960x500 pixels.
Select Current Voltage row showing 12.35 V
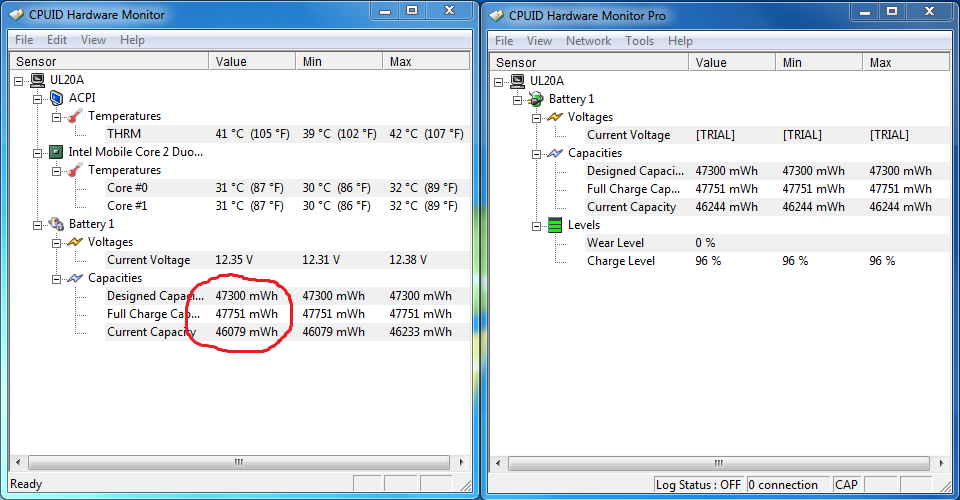(287, 260)
